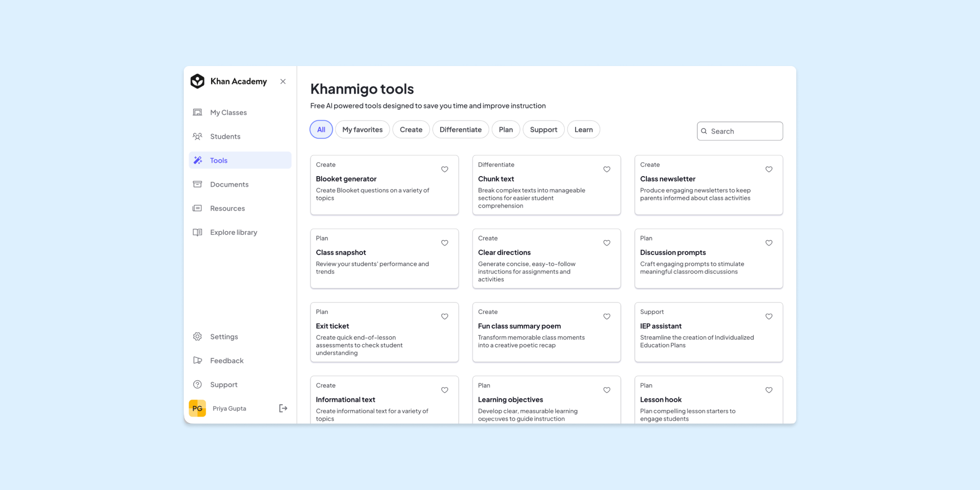Open the Chunk text tool card

(546, 185)
